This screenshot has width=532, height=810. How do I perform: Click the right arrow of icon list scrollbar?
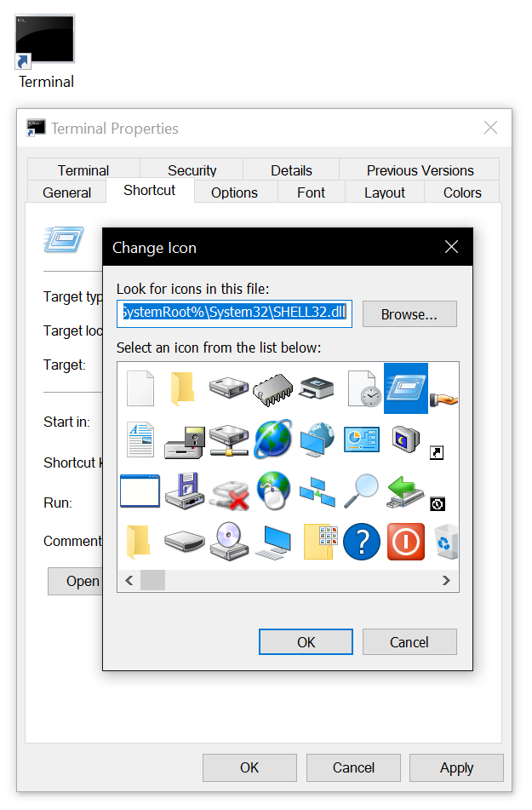(x=446, y=581)
